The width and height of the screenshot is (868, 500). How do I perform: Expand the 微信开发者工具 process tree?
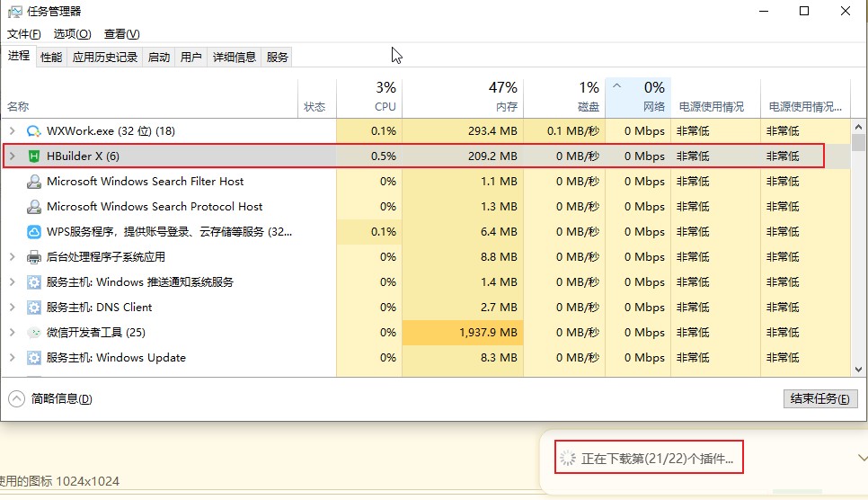coord(12,333)
